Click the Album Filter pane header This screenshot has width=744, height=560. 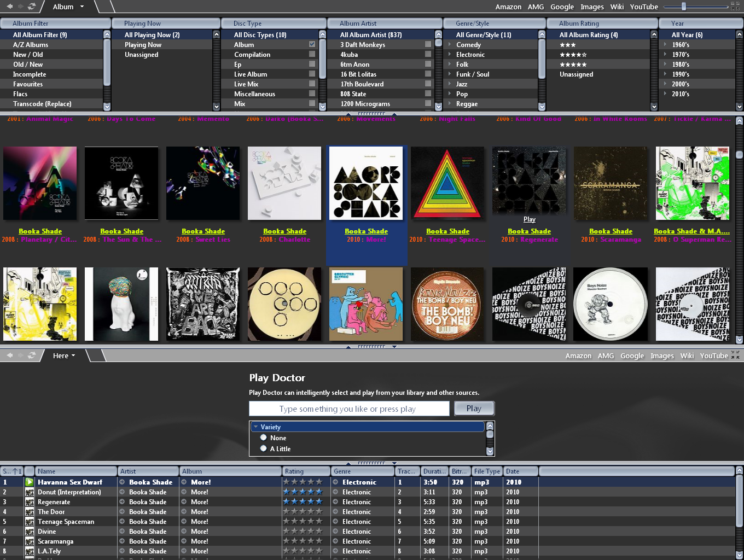click(55, 24)
